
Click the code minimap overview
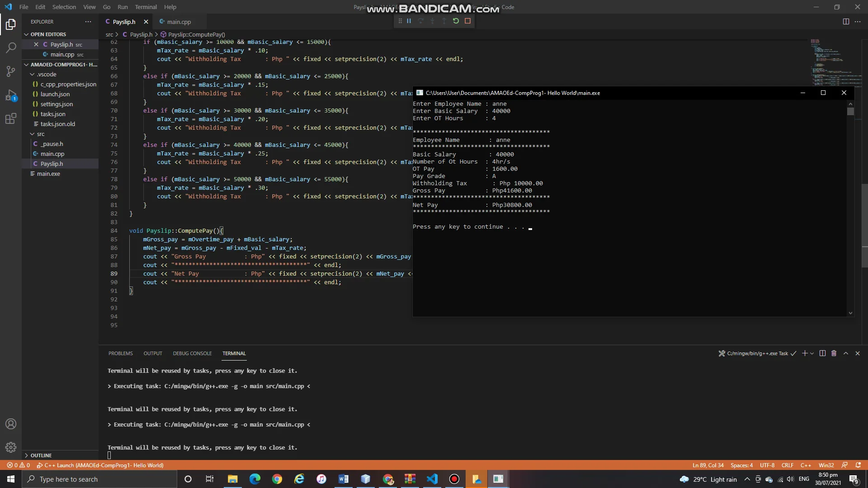(x=835, y=63)
